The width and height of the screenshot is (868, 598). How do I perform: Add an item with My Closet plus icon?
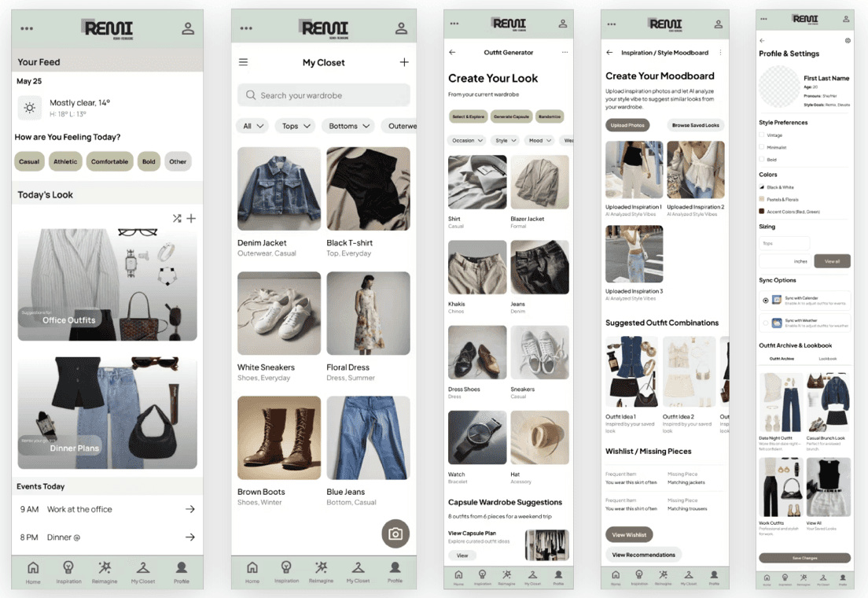[404, 62]
